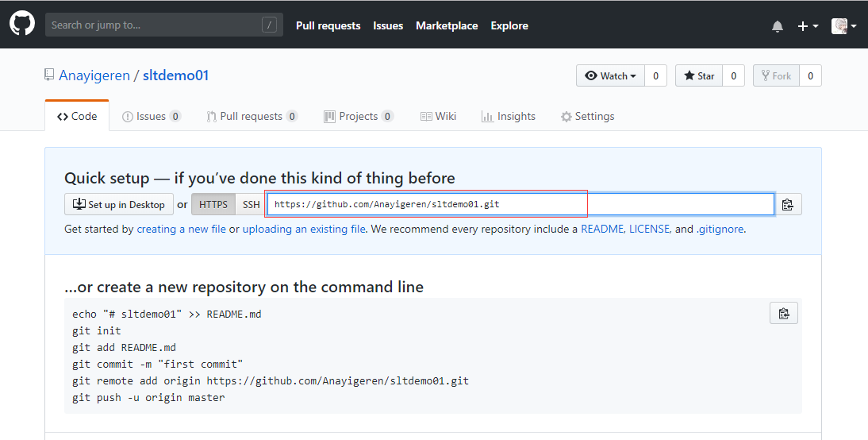This screenshot has width=868, height=440.
Task: Open the LICENSE link
Action: [x=649, y=229]
